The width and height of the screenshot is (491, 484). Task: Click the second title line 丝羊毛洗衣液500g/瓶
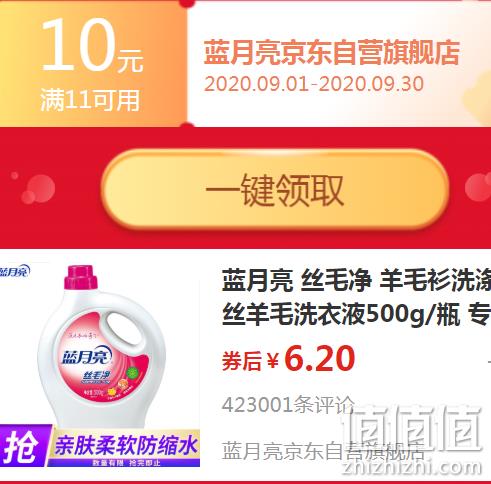coord(341,314)
